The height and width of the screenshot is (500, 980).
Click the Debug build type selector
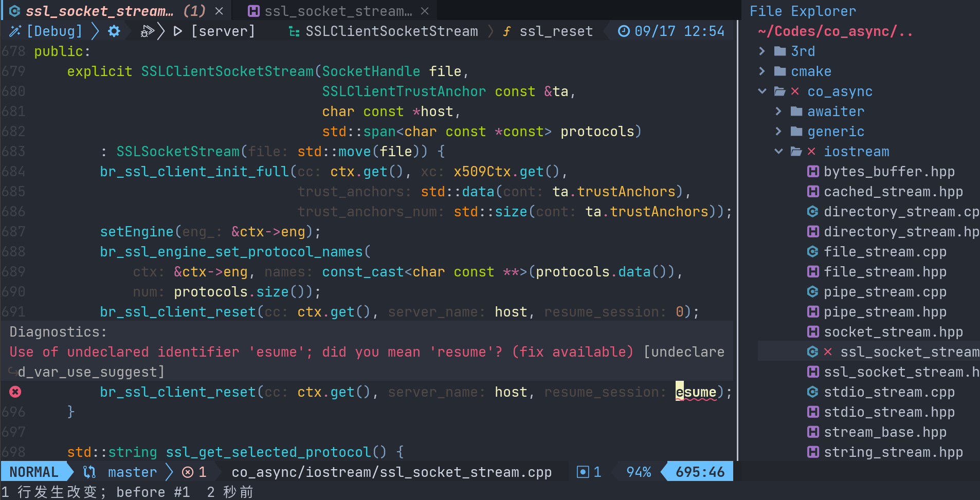click(55, 31)
